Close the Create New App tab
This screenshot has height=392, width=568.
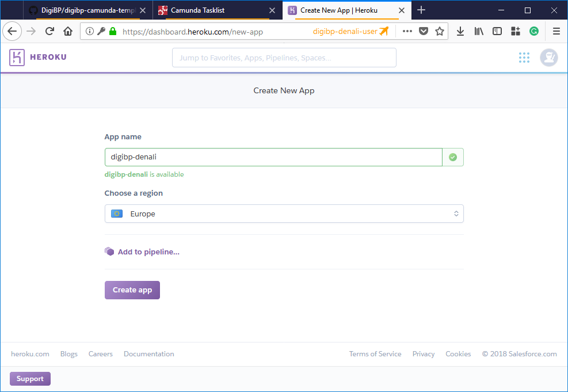pyautogui.click(x=401, y=10)
